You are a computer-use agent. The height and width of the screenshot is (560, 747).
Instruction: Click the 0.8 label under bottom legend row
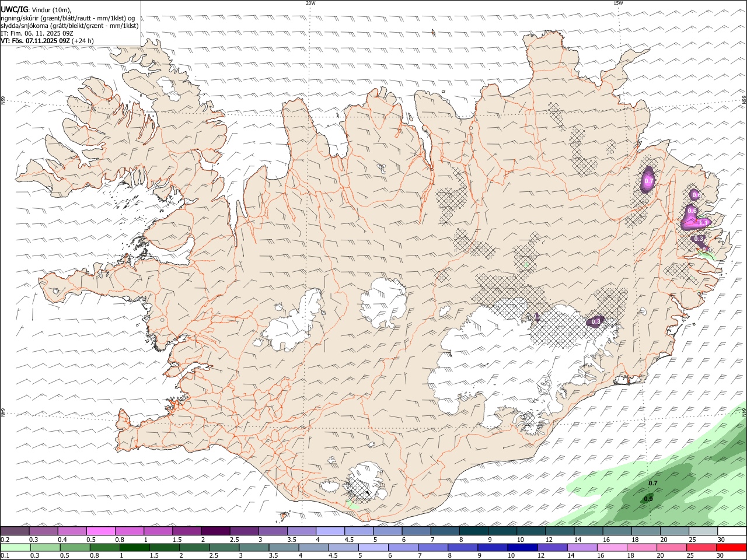click(94, 556)
